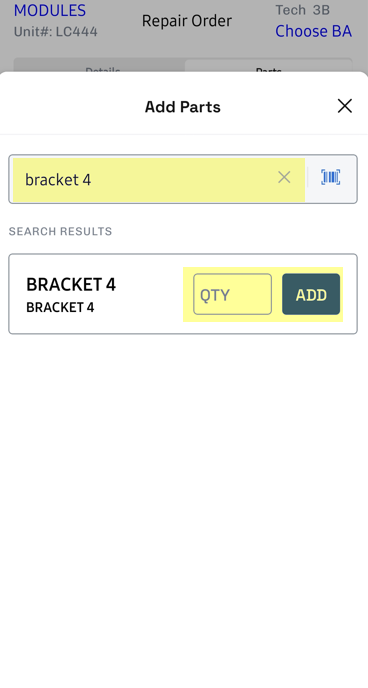Focus the parts search field
This screenshot has height=688, width=368.
tap(145, 179)
